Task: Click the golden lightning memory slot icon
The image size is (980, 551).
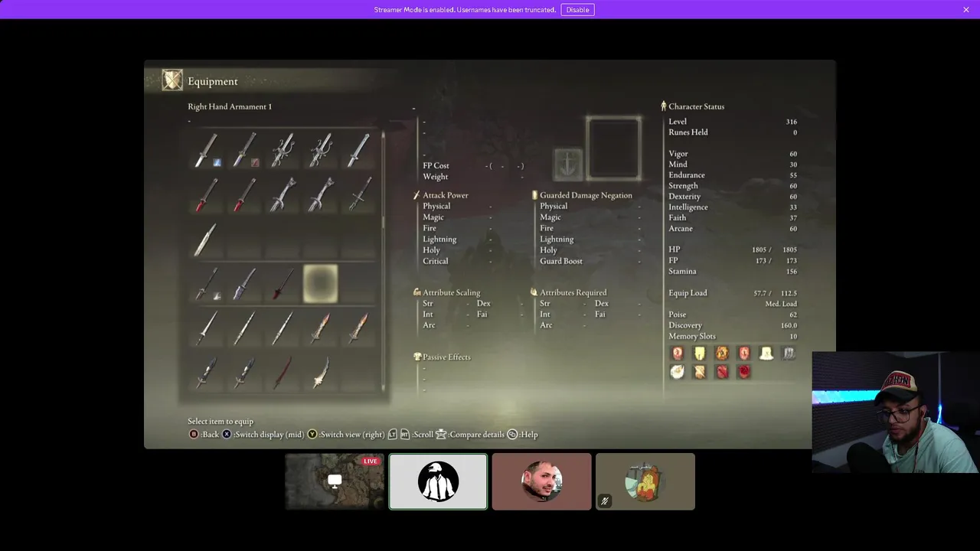Action: (700, 372)
